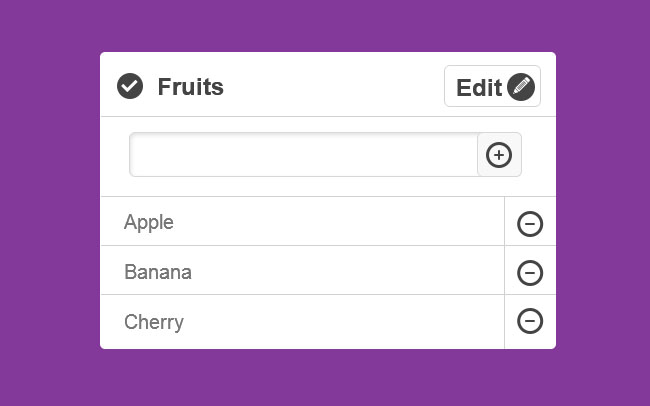Image resolution: width=650 pixels, height=406 pixels.
Task: Click the Banana text label
Action: coord(158,272)
